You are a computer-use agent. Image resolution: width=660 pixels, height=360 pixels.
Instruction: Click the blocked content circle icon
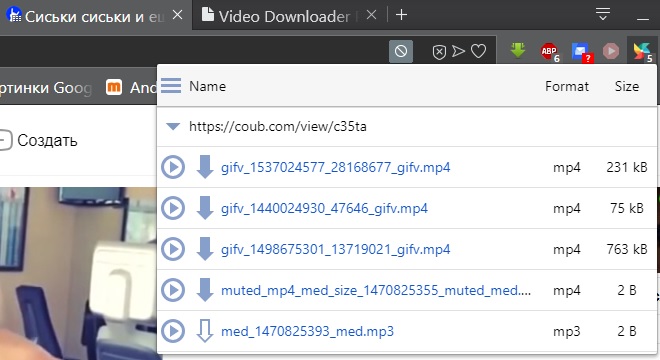401,51
